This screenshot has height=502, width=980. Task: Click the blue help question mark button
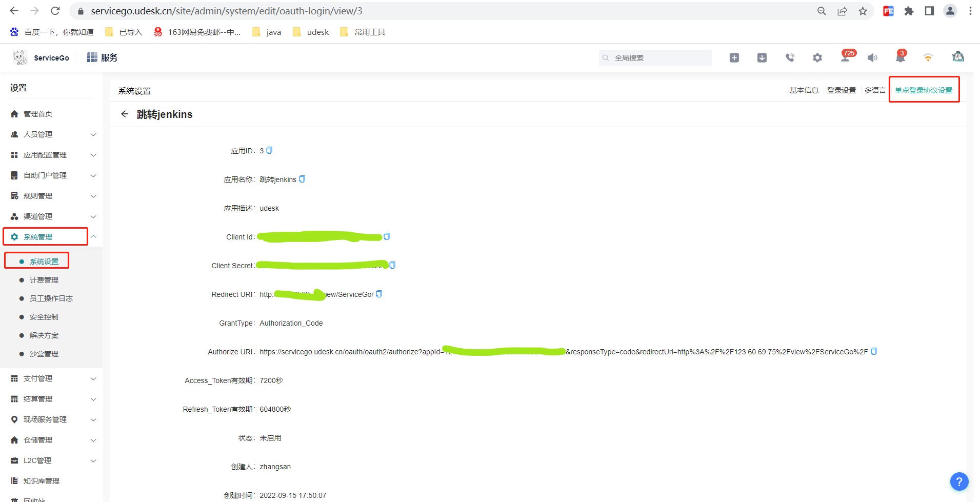(959, 481)
